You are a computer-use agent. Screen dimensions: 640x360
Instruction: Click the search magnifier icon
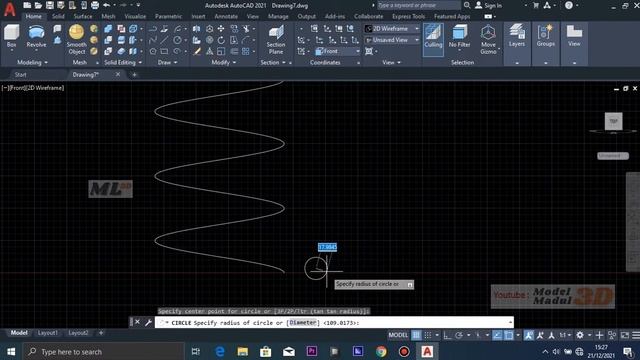tap(467, 5)
